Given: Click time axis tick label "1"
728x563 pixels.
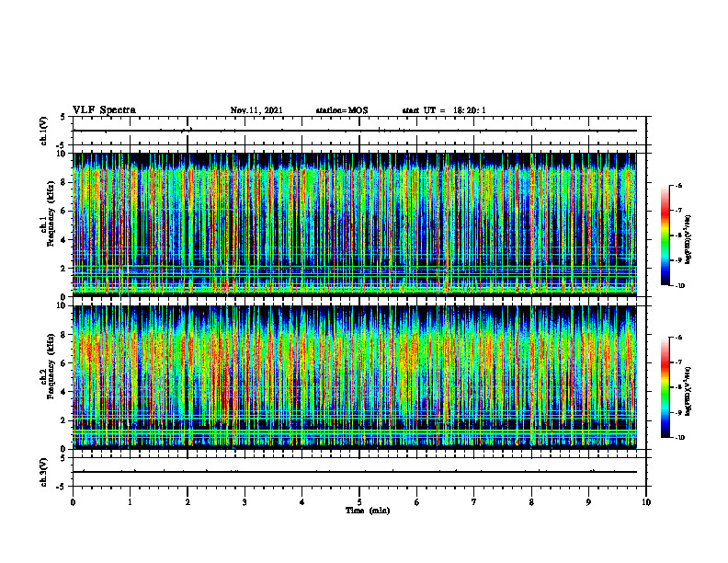Looking at the screenshot, I should point(130,502).
